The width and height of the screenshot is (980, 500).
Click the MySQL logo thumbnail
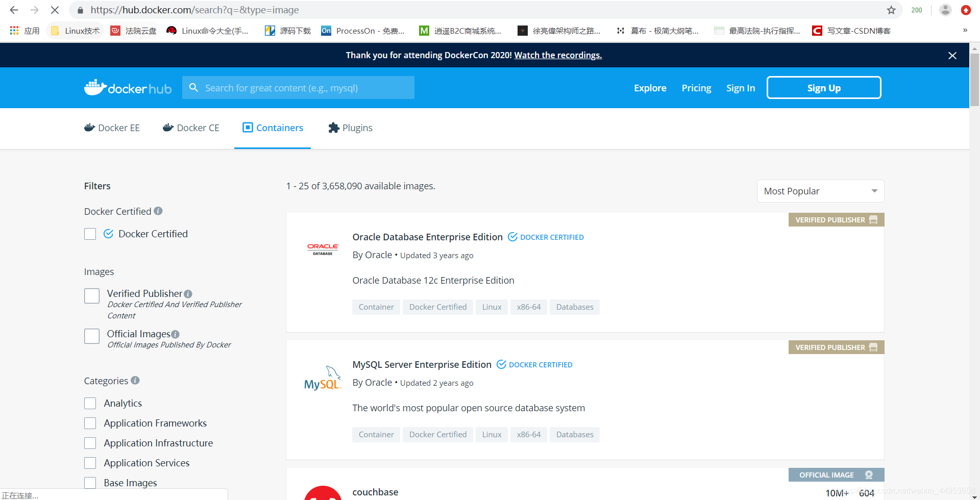click(323, 378)
